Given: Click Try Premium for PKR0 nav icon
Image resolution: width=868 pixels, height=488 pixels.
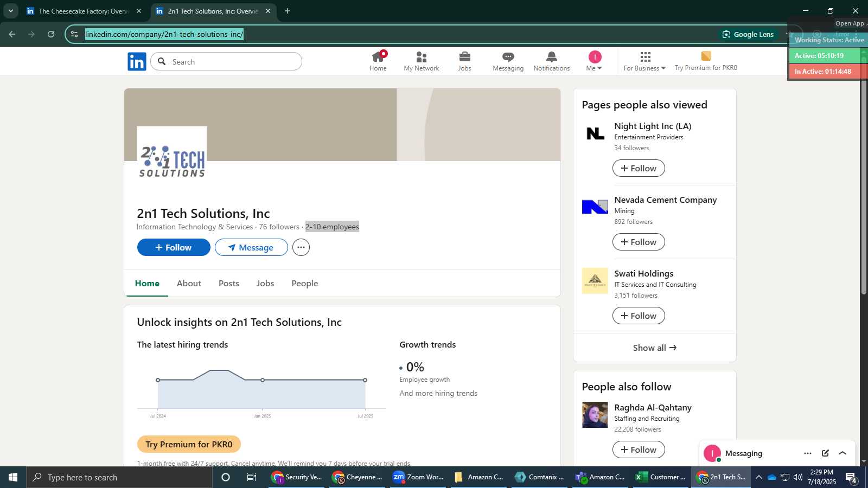Looking at the screenshot, I should point(706,61).
